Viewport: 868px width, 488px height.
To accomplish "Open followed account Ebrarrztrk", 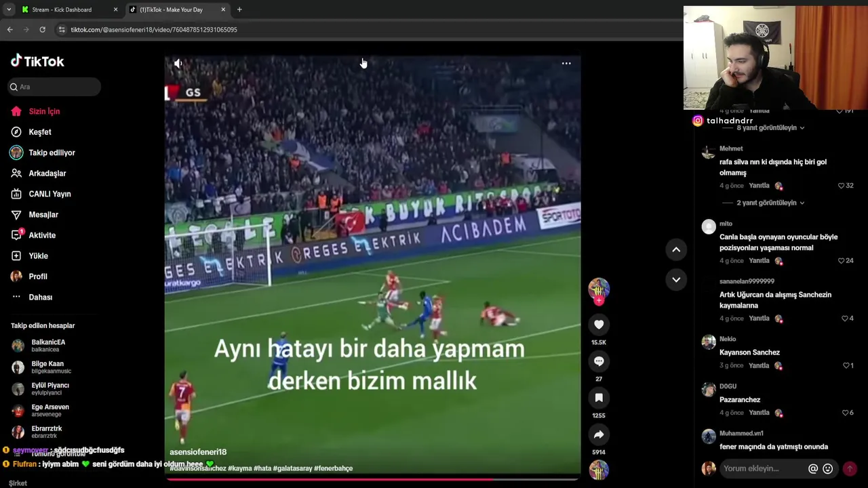I will coord(46,432).
